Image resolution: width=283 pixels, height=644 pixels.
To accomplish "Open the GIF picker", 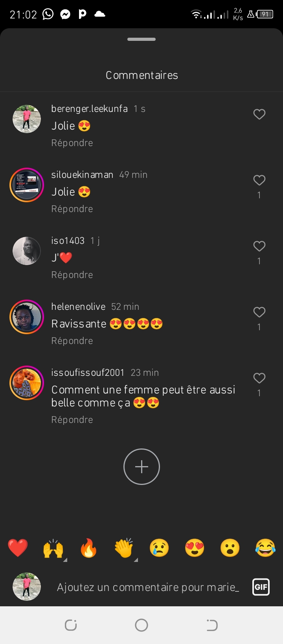I will [x=261, y=587].
